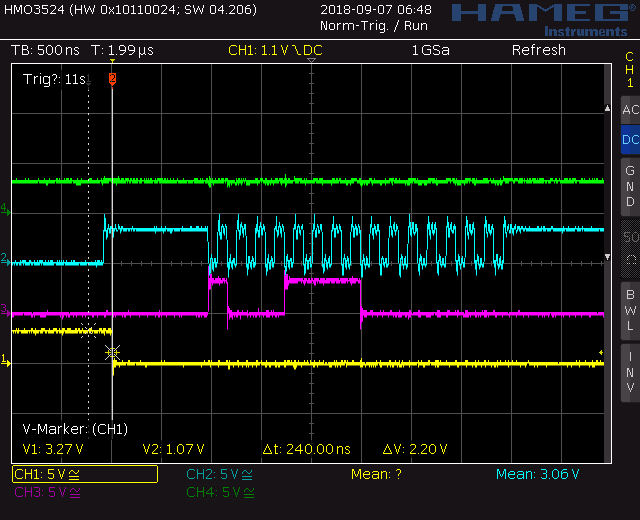Select DC coupling softkey
The image size is (640, 520).
pyautogui.click(x=630, y=140)
